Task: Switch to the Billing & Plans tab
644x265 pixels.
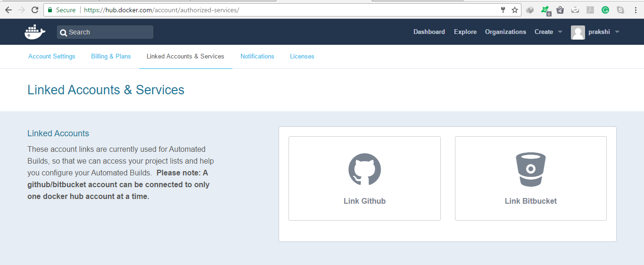Action: click(111, 57)
